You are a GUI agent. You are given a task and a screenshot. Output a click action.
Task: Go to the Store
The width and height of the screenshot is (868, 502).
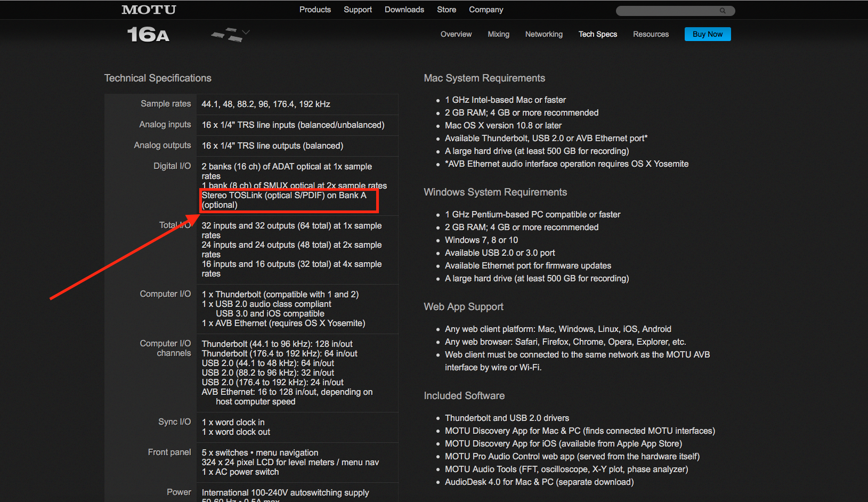[447, 10]
